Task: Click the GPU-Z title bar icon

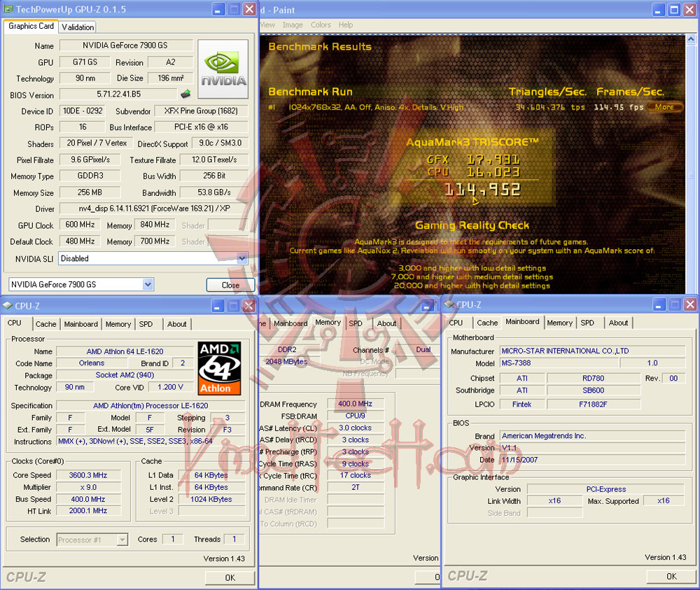Action: (x=8, y=8)
